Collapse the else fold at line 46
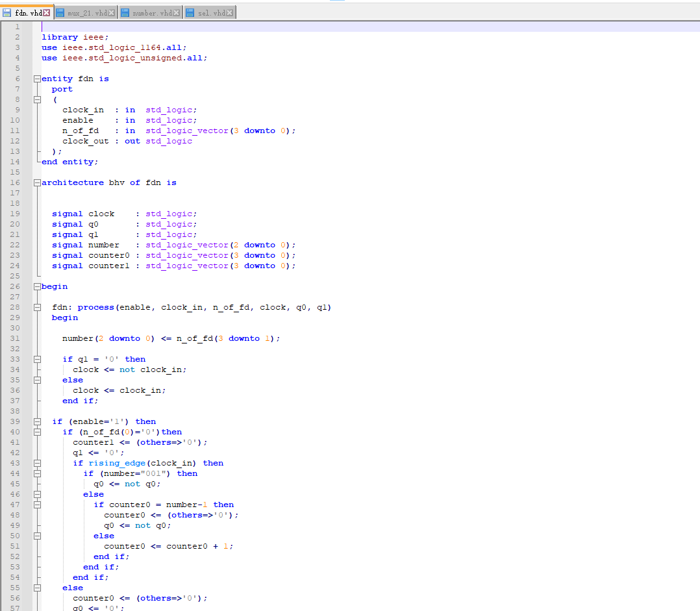 pyautogui.click(x=38, y=495)
